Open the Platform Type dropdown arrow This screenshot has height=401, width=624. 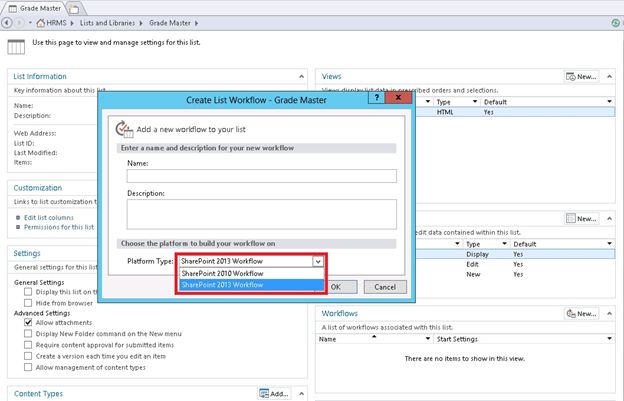[318, 261]
